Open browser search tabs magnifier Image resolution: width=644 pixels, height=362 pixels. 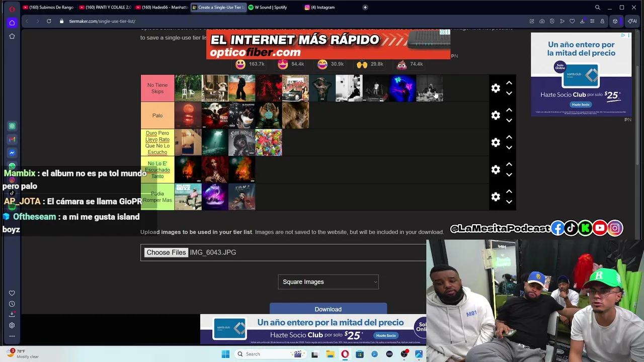click(598, 8)
